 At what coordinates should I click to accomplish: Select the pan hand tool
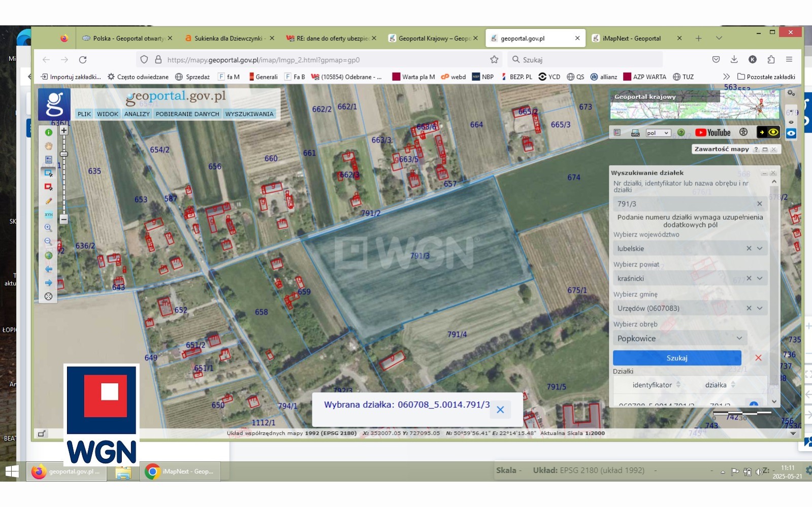pyautogui.click(x=49, y=146)
